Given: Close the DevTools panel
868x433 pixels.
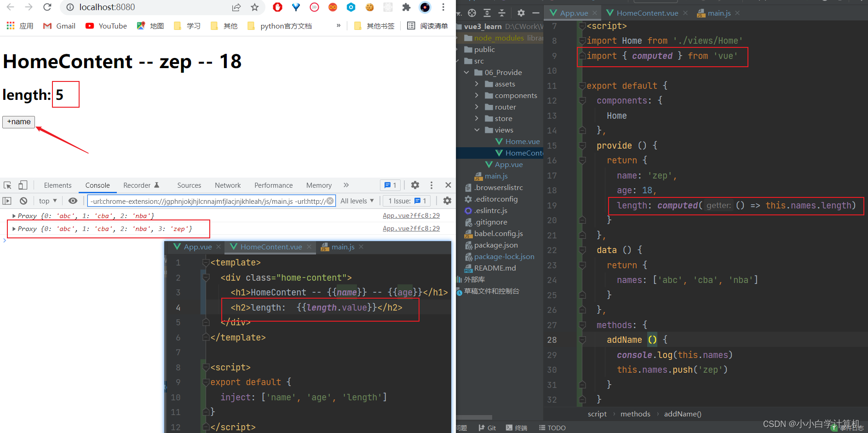Looking at the screenshot, I should [448, 185].
